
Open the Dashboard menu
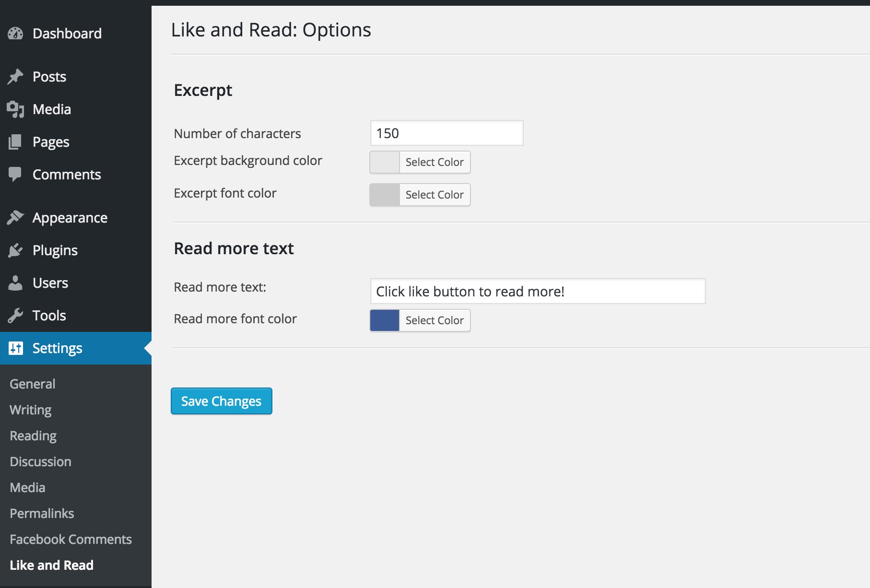(x=76, y=34)
